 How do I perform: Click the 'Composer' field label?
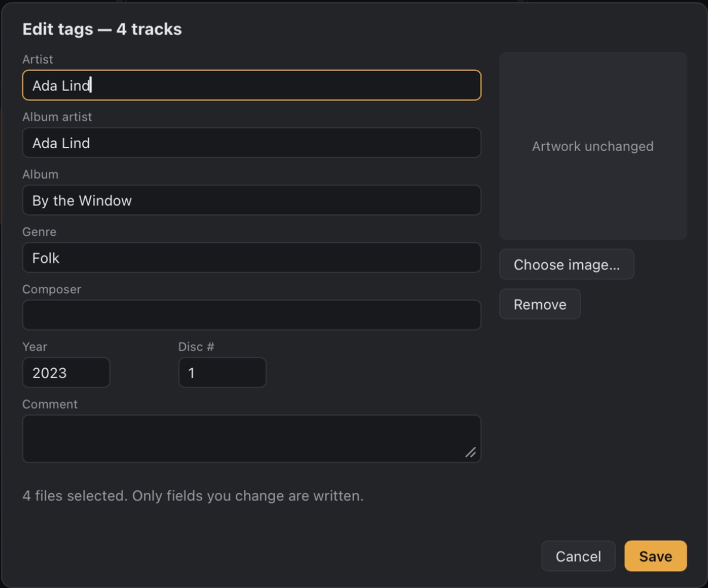coord(52,289)
